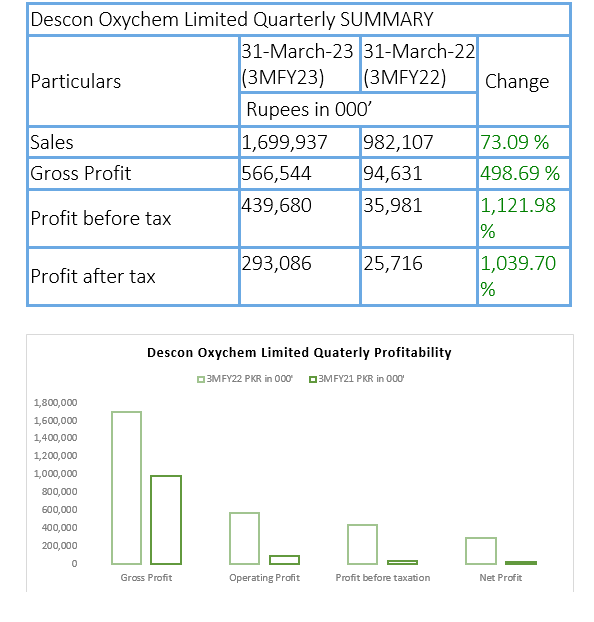Select the table title Descon Oxychem Limited Quarterly SUMMARY

pos(232,19)
